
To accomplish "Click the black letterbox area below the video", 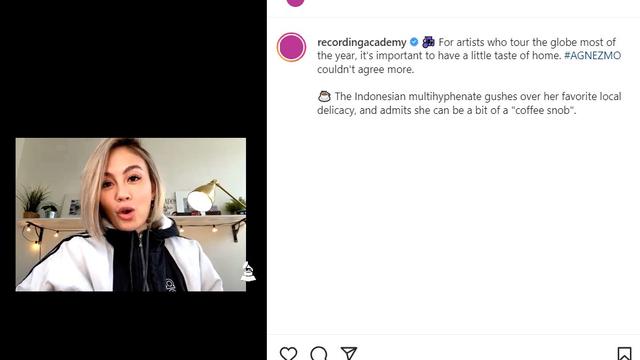I will point(133,326).
